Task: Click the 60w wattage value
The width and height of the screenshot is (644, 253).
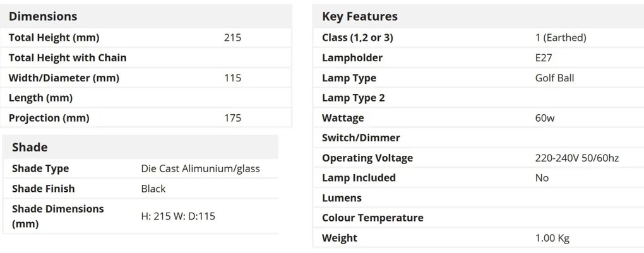Action: 545,118
